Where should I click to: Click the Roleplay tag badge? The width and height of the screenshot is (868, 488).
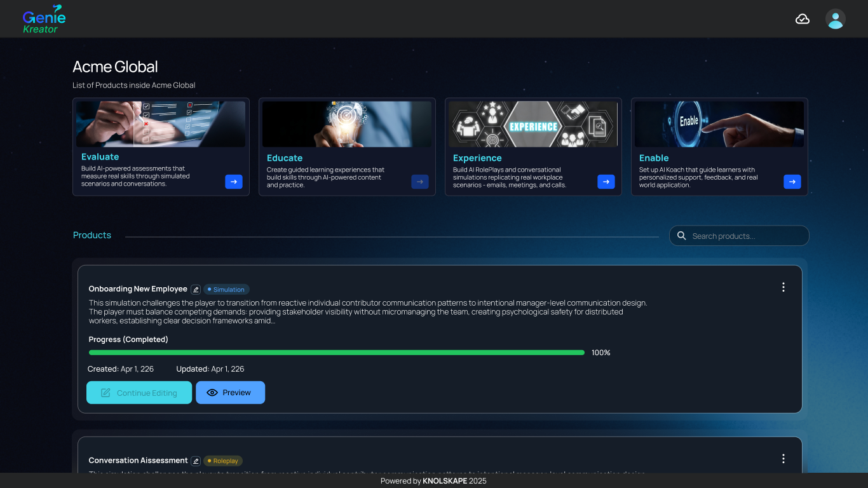click(x=223, y=461)
